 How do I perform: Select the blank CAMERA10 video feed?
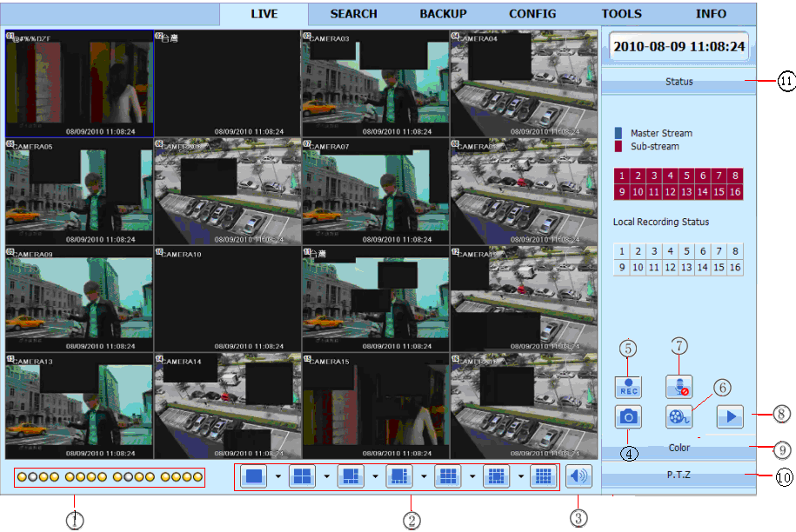click(x=227, y=299)
